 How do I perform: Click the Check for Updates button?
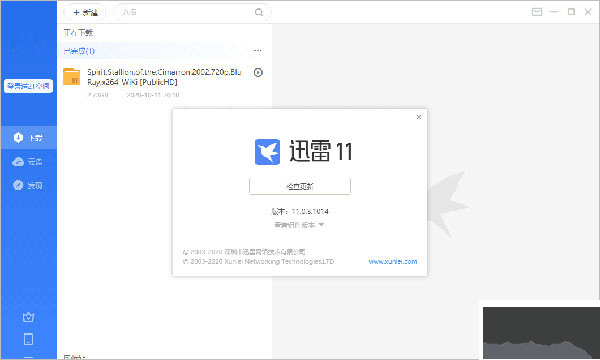300,186
